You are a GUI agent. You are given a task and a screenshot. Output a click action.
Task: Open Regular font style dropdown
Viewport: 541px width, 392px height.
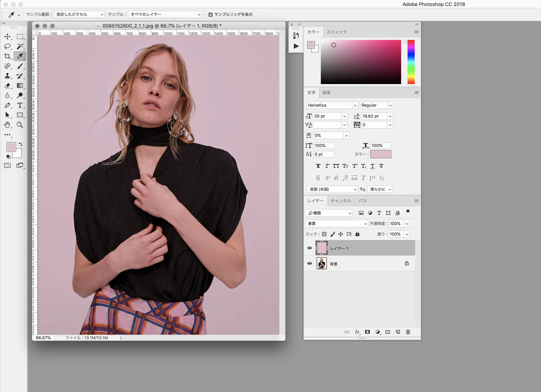point(390,105)
